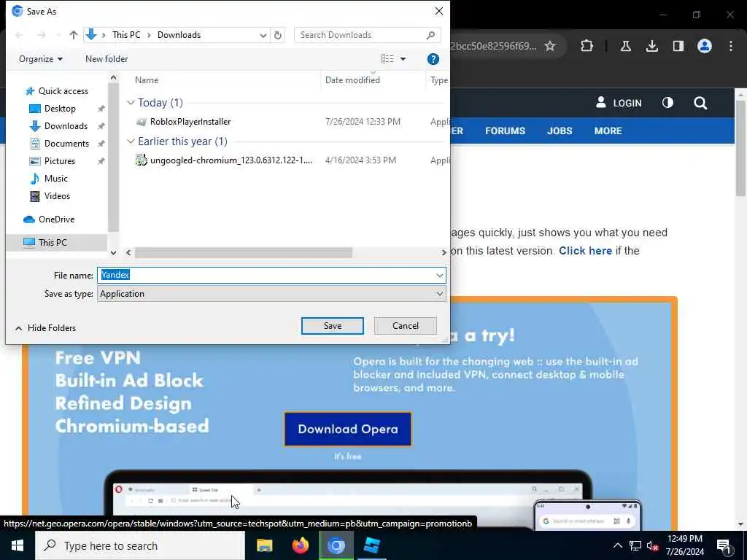Select the ungoogled-chromium installer file

click(x=224, y=160)
